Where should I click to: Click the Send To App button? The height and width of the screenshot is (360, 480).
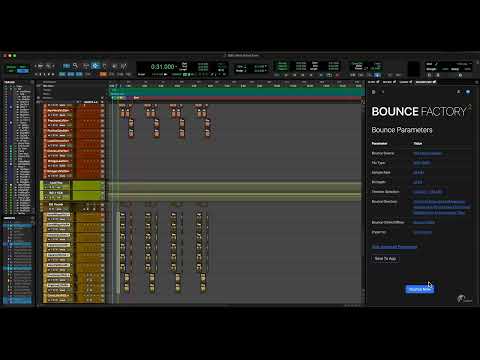tap(385, 258)
